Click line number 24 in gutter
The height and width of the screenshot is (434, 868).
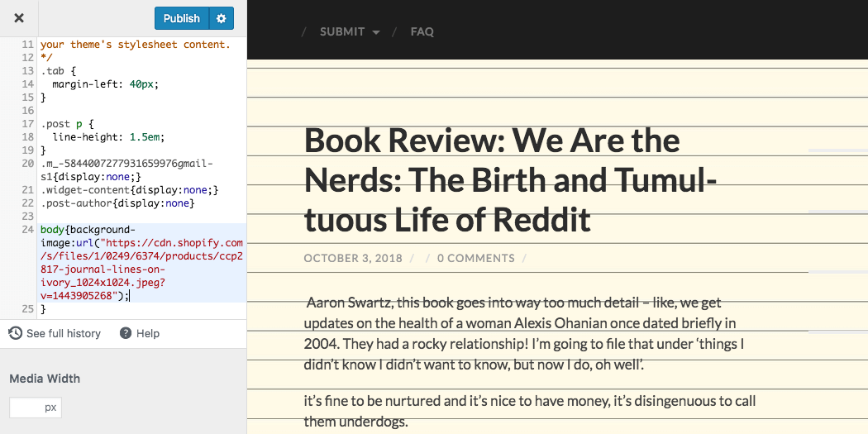pyautogui.click(x=27, y=229)
